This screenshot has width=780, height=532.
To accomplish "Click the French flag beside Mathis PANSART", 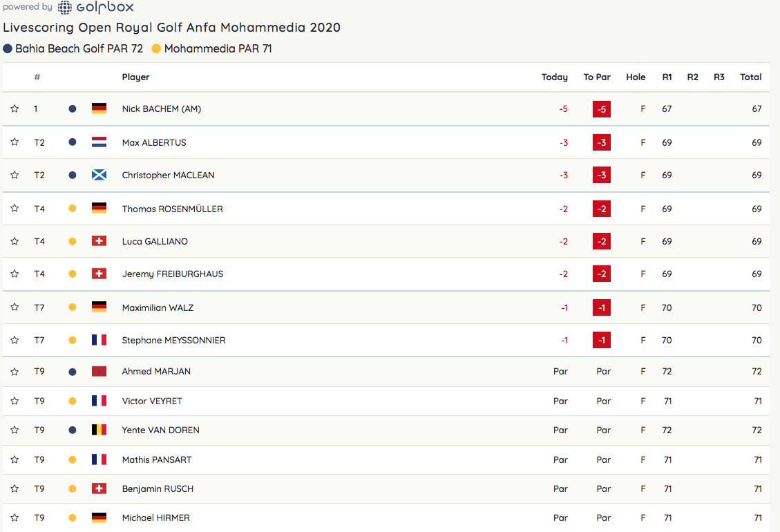I will (x=99, y=459).
